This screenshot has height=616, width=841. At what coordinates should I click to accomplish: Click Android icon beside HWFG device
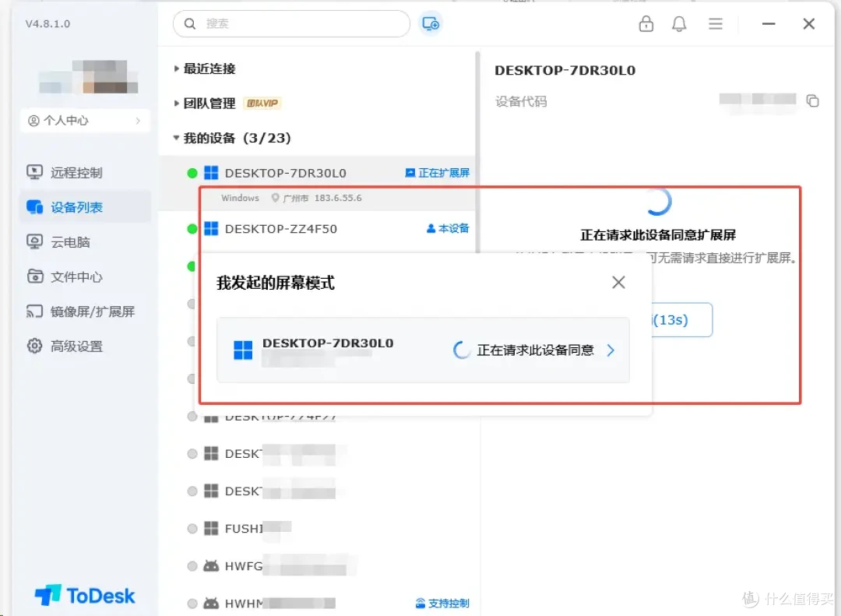coord(211,565)
